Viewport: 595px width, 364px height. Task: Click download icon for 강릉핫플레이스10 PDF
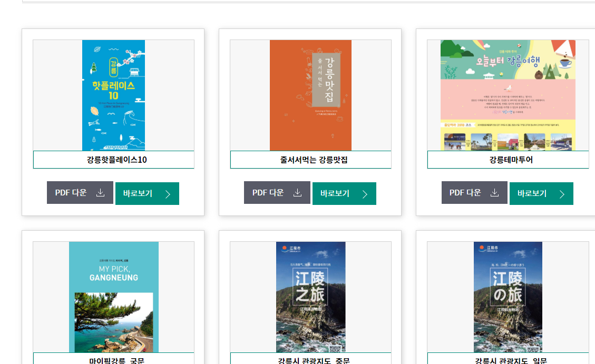pos(100,193)
